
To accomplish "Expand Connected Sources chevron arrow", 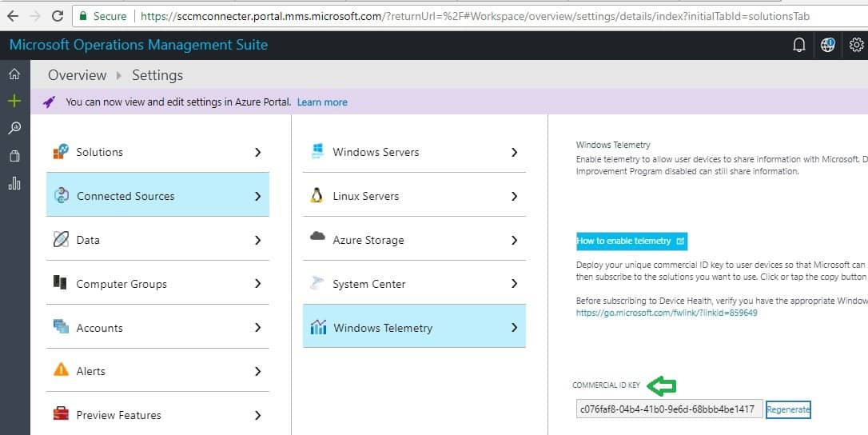I will 257,196.
